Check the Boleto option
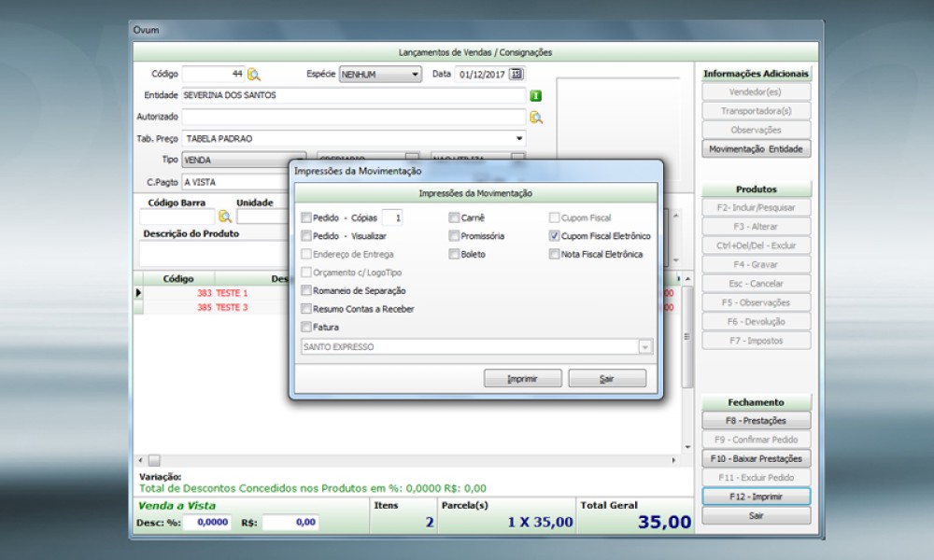The height and width of the screenshot is (560, 934). (x=454, y=254)
